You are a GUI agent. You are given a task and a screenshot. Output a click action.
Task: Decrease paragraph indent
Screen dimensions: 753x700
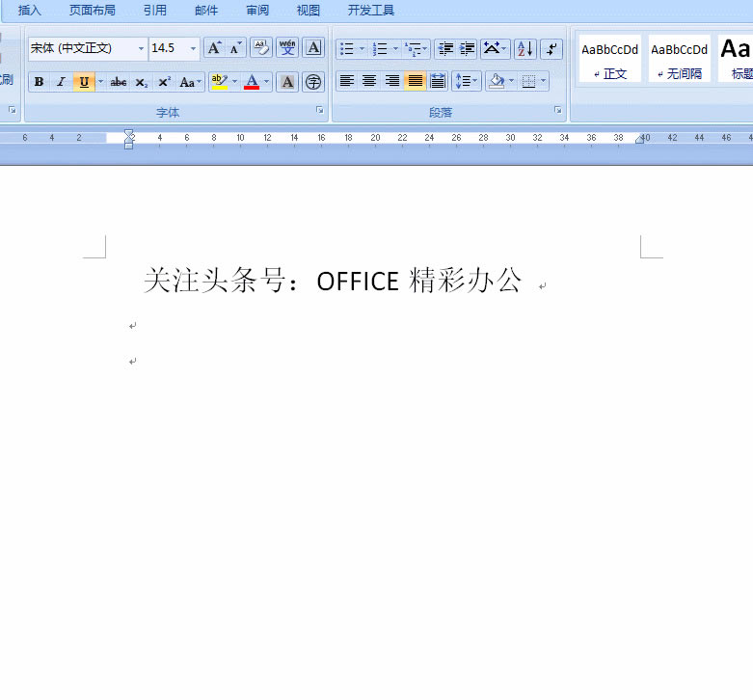[x=445, y=48]
